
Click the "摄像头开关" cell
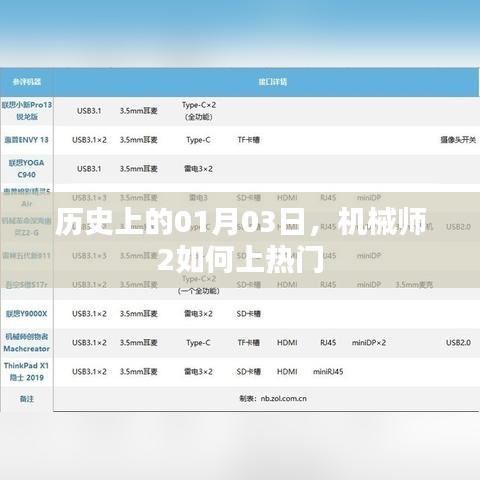(x=458, y=140)
